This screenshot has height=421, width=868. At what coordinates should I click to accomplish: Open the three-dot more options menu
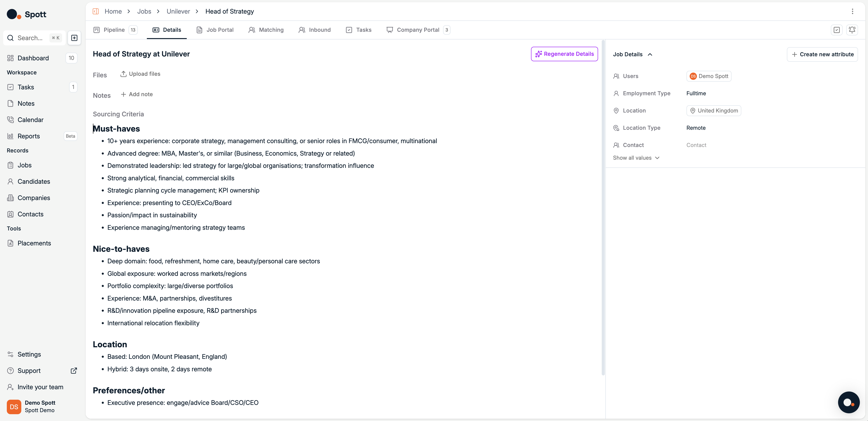853,12
